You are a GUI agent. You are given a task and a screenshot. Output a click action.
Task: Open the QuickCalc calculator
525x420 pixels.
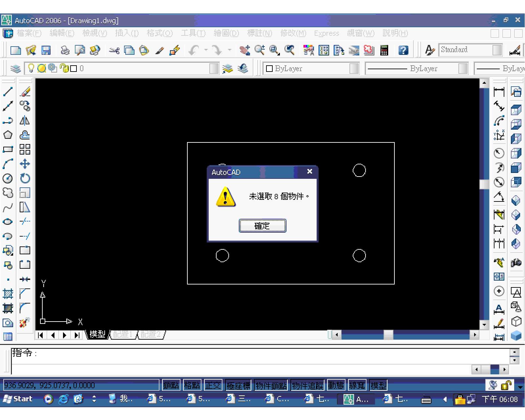click(x=384, y=50)
